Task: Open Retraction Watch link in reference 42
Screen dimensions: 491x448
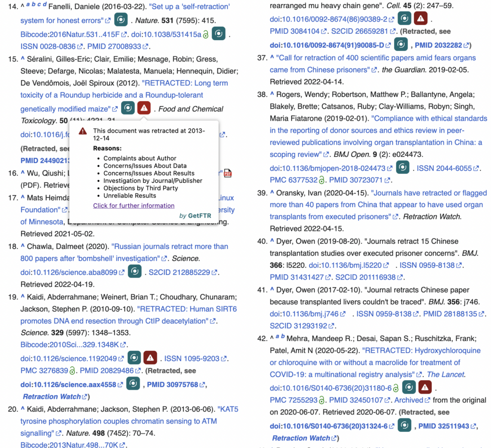Action: [304, 438]
